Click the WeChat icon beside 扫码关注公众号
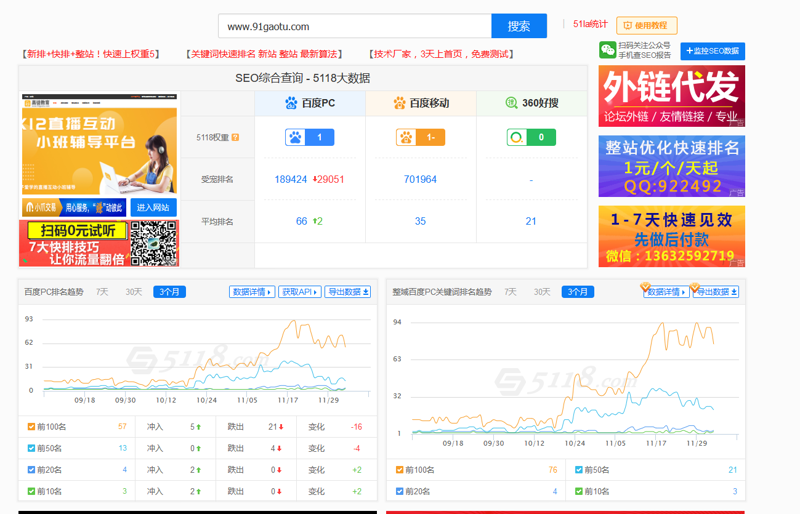This screenshot has width=800, height=514. click(x=607, y=50)
